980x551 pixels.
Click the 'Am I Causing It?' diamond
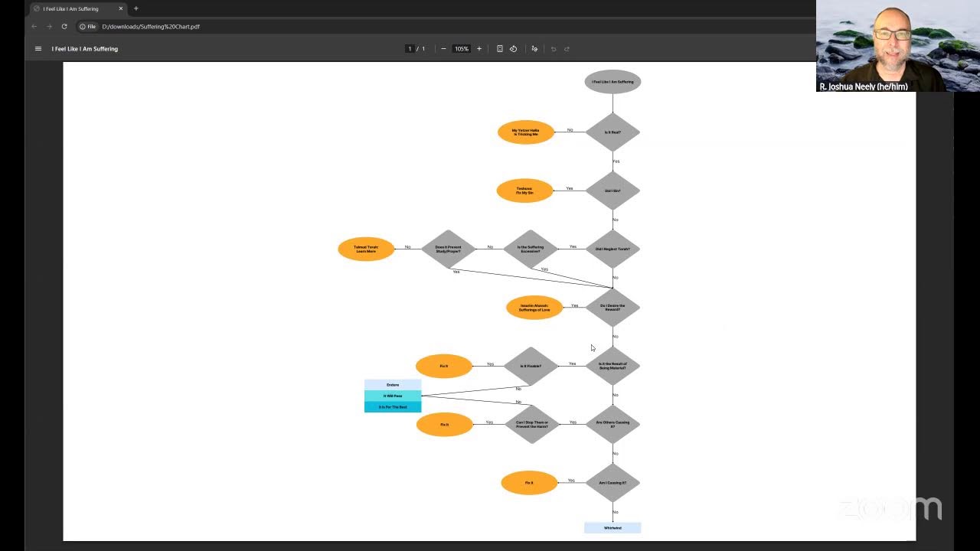point(612,483)
